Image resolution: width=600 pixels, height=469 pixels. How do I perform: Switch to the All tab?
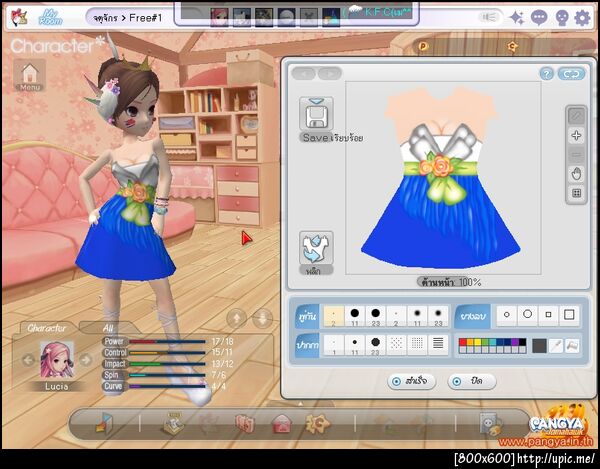pyautogui.click(x=108, y=328)
